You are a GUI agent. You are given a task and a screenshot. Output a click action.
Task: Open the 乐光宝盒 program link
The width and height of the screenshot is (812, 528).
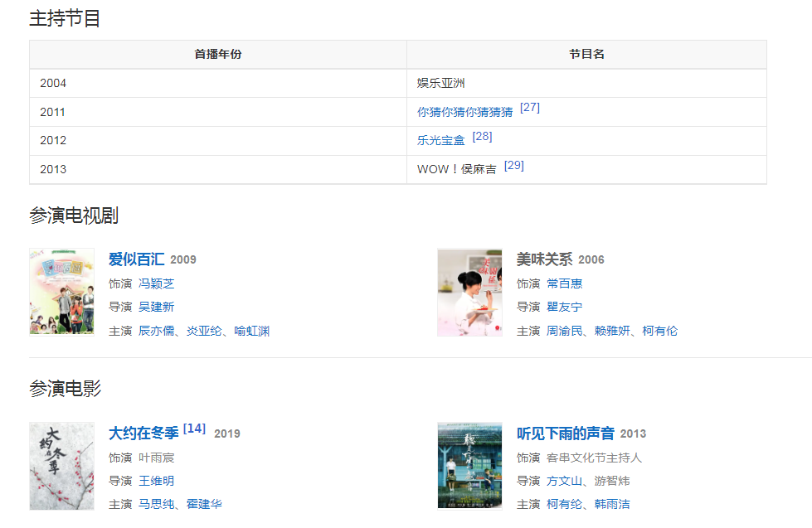click(x=440, y=140)
